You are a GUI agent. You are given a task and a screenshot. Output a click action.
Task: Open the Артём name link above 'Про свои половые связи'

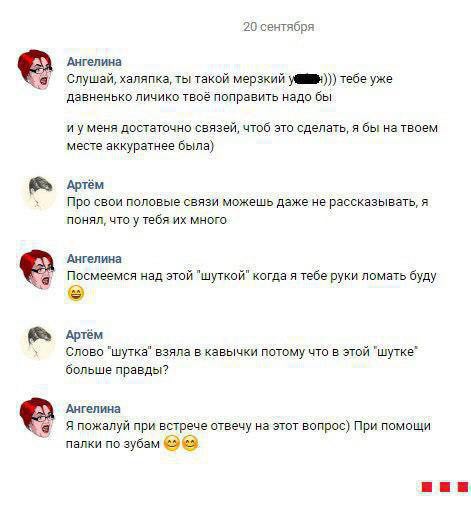click(85, 185)
